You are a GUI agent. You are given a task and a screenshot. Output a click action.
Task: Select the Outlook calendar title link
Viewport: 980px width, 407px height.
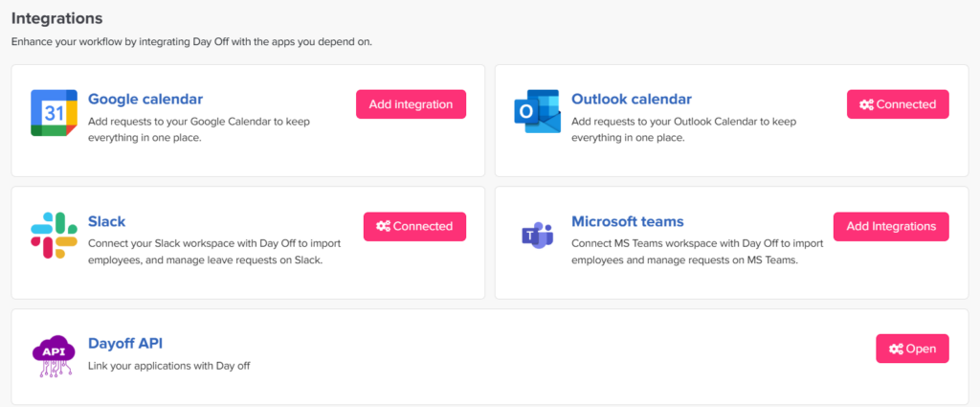point(631,99)
